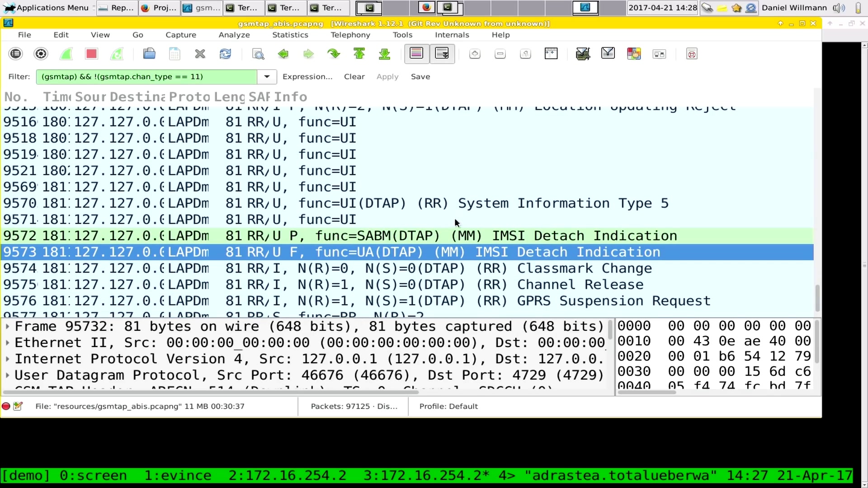
Task: Click Profile: Default in status bar
Action: [x=448, y=406]
